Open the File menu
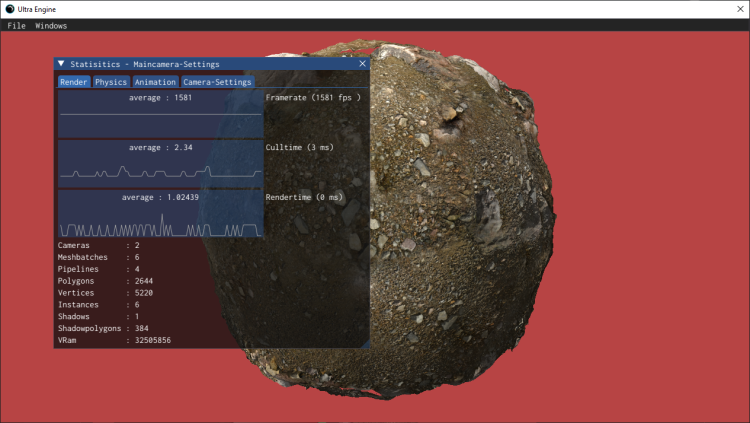750x423 pixels. [x=16, y=25]
